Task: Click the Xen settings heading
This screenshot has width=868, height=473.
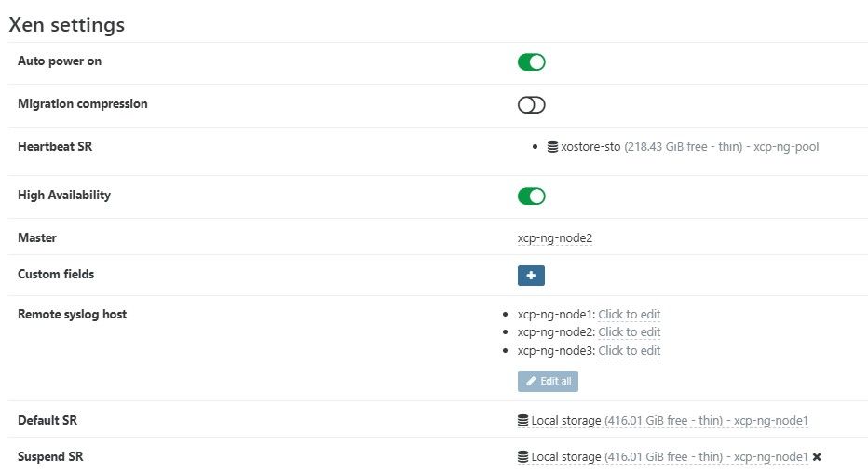Action: 66,25
